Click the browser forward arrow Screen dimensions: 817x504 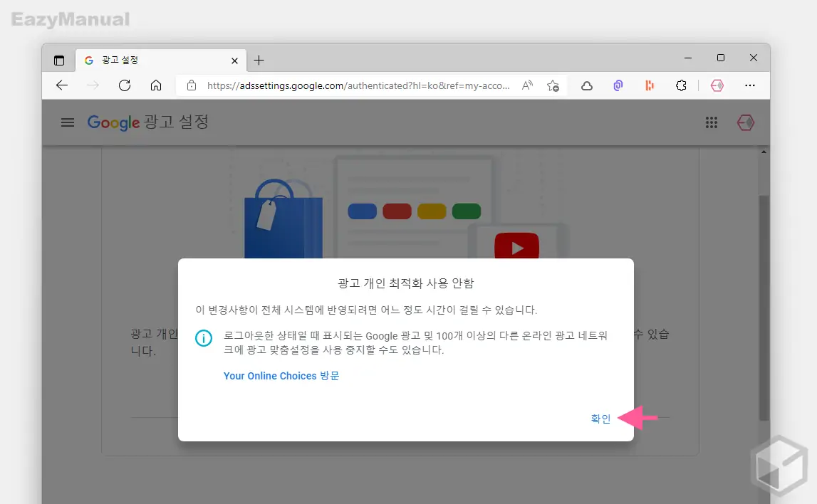coord(93,85)
